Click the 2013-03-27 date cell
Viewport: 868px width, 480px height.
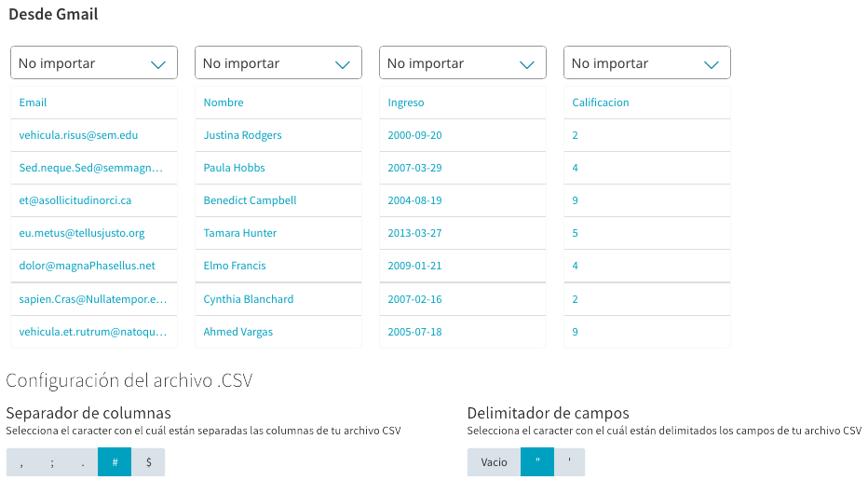pos(463,233)
